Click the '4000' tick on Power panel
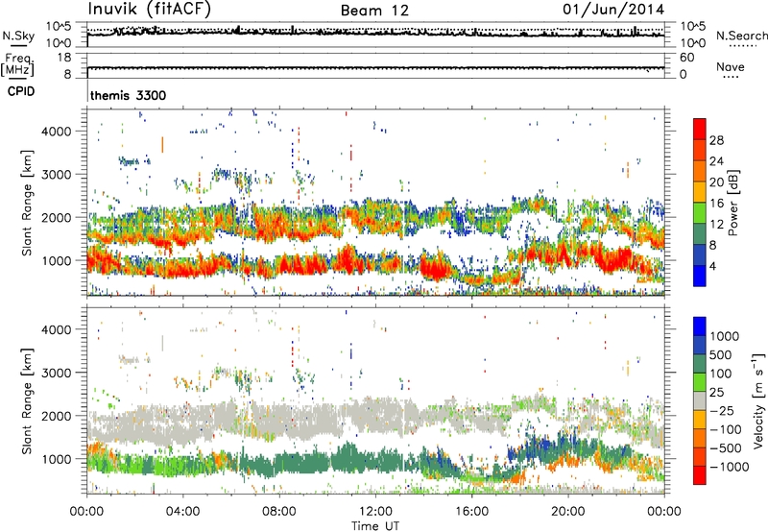This screenshot has width=768, height=532. coord(56,132)
